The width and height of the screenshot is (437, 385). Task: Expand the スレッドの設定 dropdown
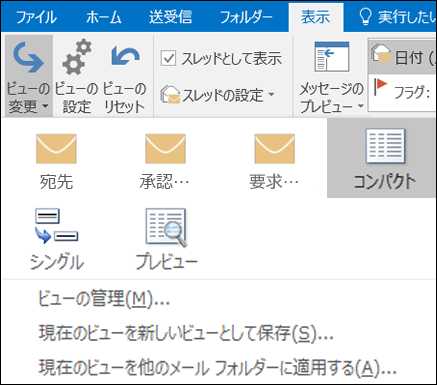tap(218, 95)
